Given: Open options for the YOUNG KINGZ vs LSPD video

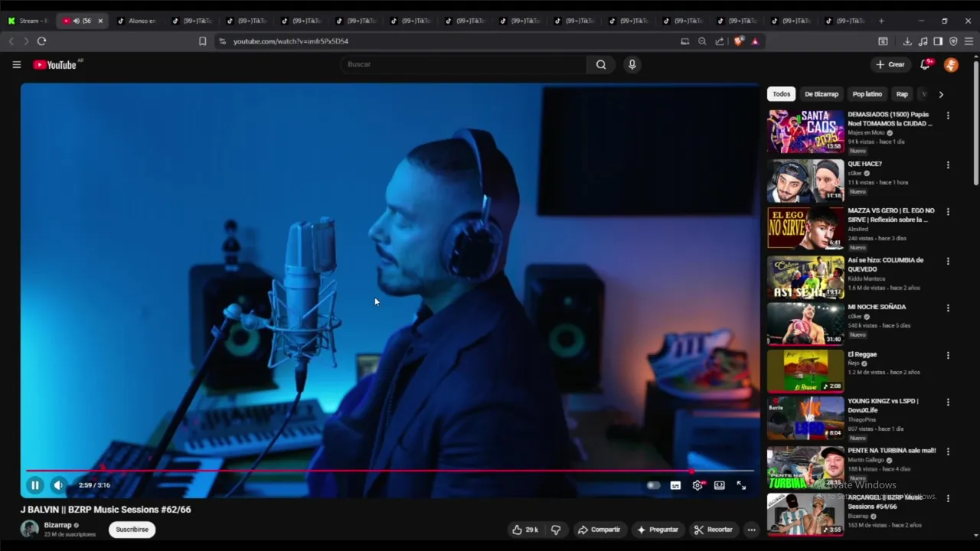Looking at the screenshot, I should [x=948, y=403].
